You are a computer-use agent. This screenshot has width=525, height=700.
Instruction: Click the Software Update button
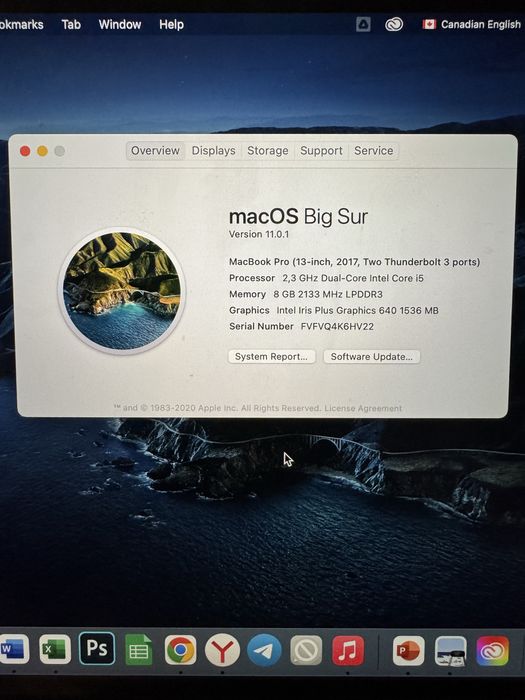pos(371,357)
